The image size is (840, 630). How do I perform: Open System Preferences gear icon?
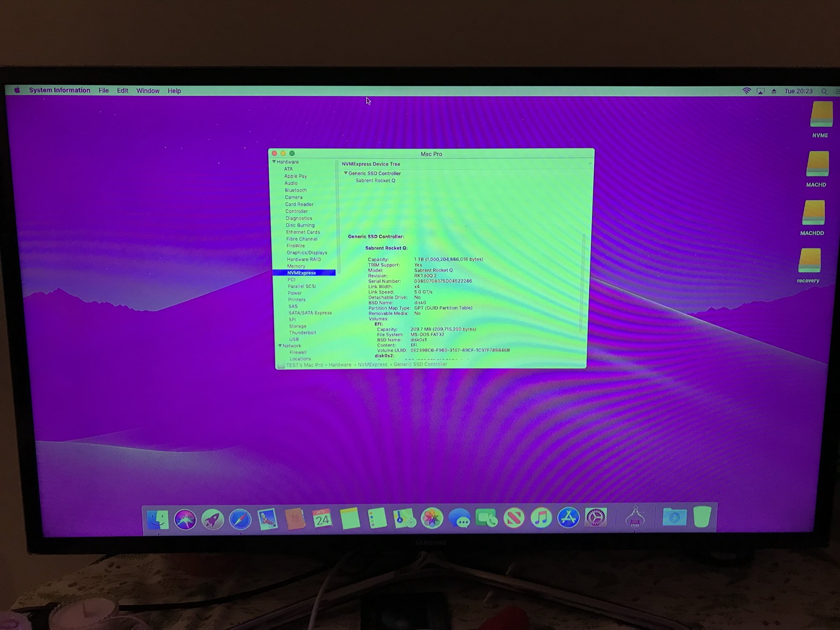[596, 518]
